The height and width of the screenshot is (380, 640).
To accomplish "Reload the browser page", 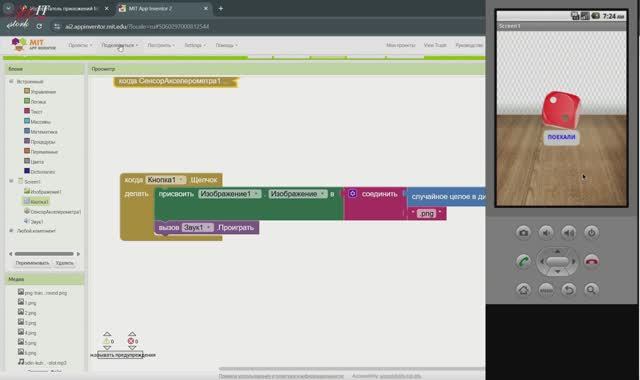I will [x=39, y=26].
